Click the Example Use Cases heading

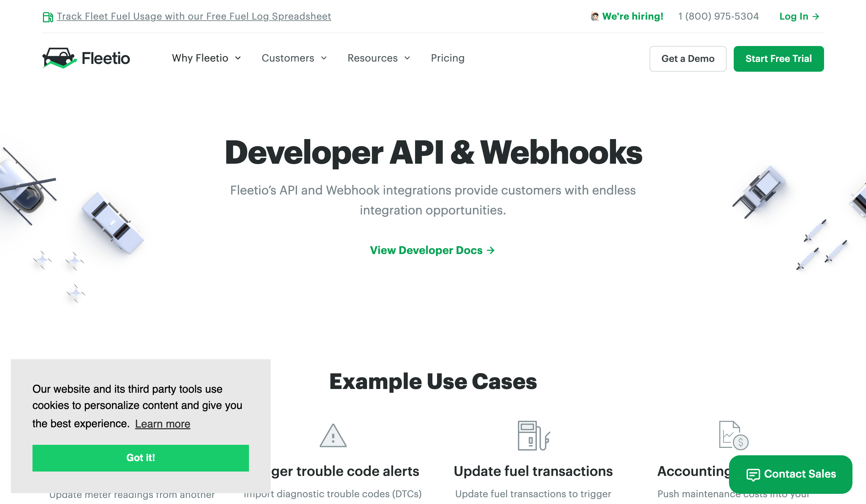tap(433, 381)
